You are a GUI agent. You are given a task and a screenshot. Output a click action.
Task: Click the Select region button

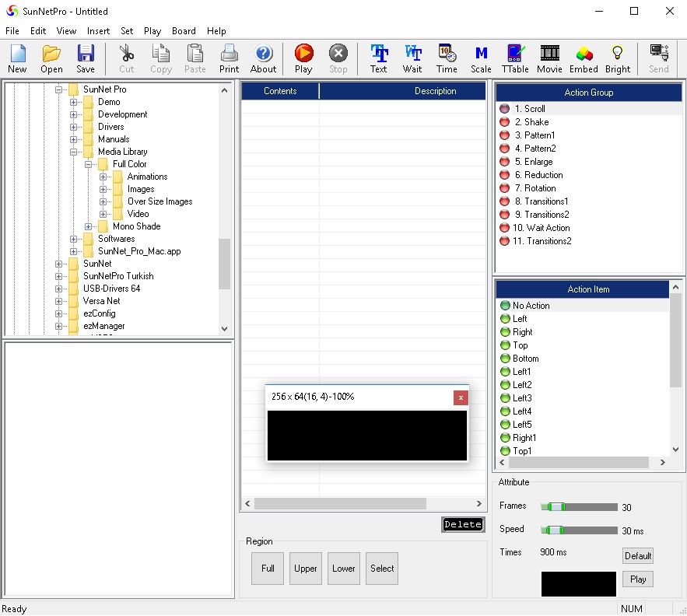tap(381, 569)
